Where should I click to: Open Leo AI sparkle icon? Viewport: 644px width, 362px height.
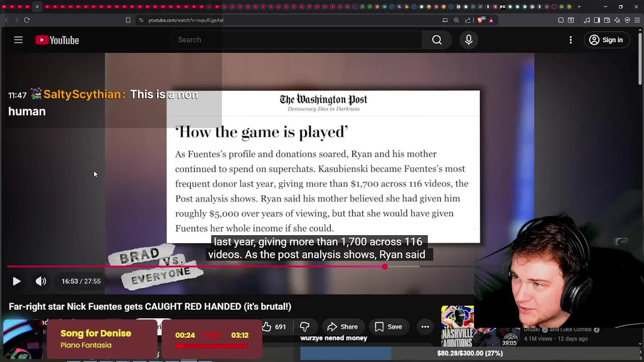617,20
